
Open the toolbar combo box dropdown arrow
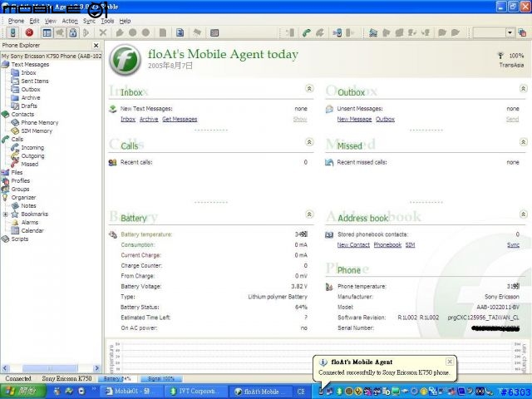pos(510,32)
